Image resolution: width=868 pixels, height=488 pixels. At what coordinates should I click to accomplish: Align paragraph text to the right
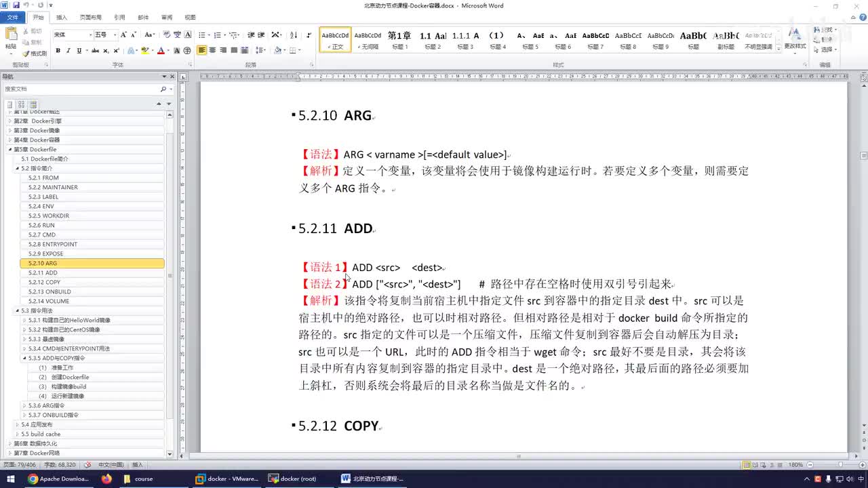coord(224,50)
